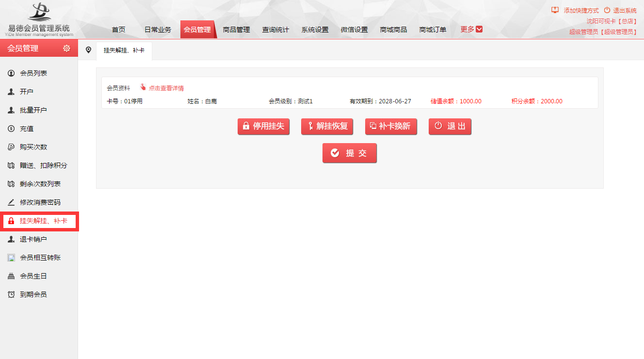Click the 解挂恢复 button
Viewport: 644px width, 359px height.
[327, 126]
